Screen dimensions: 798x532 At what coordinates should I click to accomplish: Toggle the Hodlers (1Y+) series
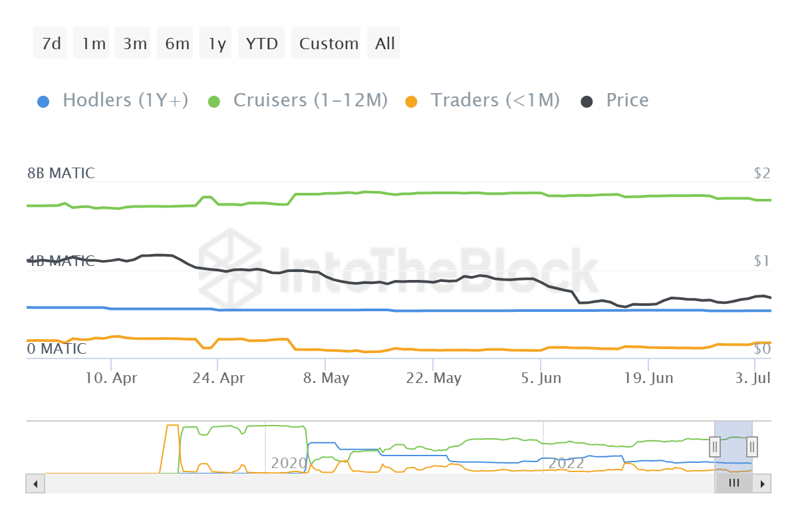pyautogui.click(x=125, y=100)
